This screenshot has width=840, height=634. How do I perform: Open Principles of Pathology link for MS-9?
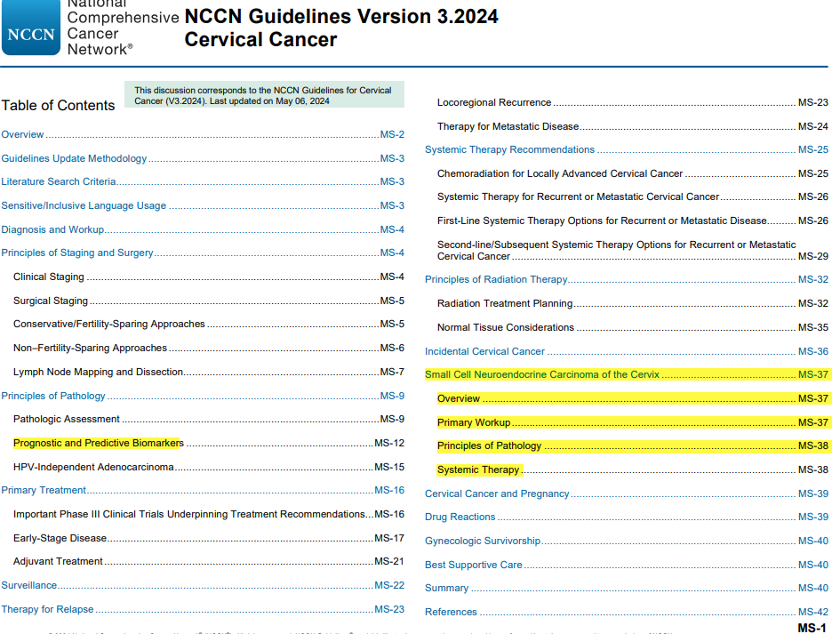pyautogui.click(x=203, y=396)
